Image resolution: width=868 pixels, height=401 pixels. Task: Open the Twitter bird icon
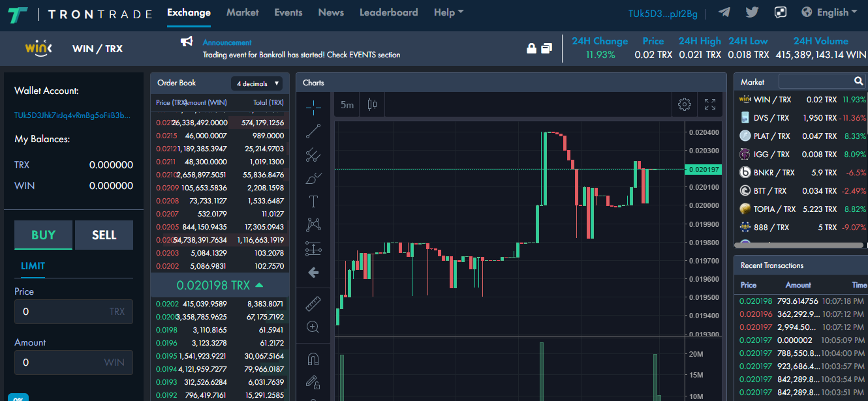(752, 12)
